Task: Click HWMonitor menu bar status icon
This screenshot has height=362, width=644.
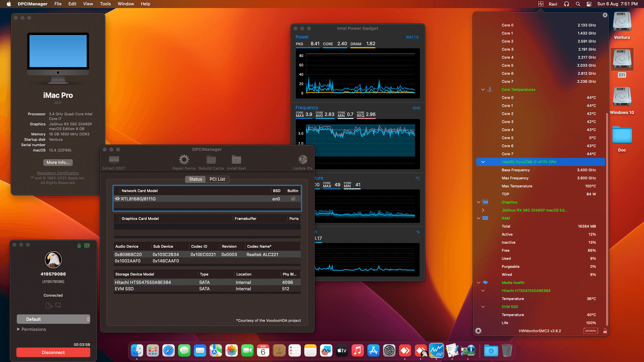Action: pos(541,4)
